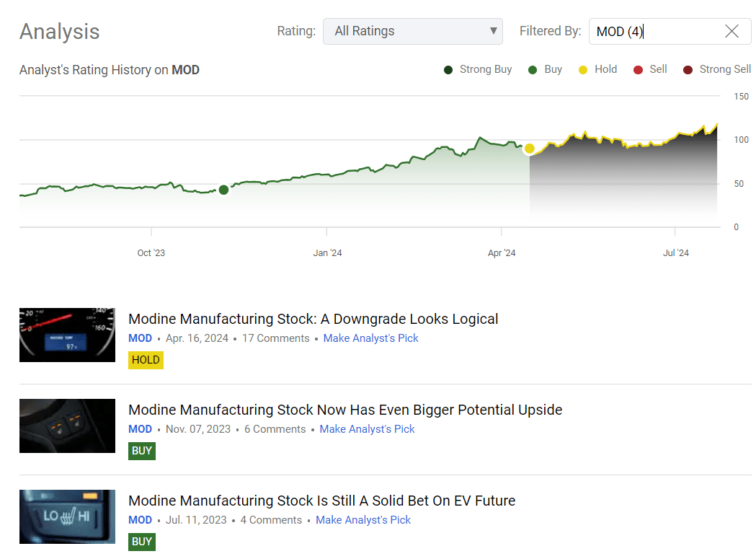Open 'Even Bigger Potential Upside' article
This screenshot has width=756, height=559.
[344, 410]
